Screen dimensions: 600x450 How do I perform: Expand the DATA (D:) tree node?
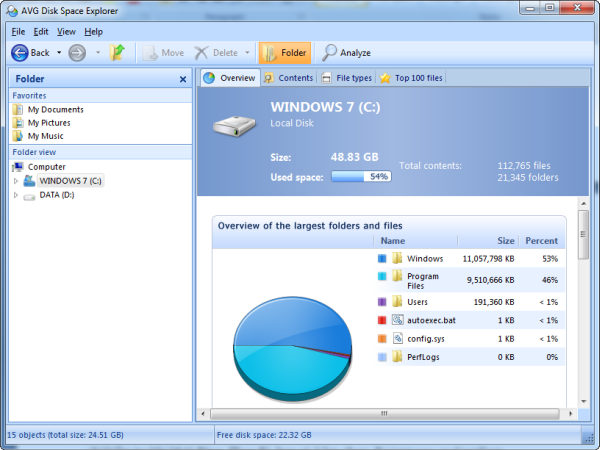pyautogui.click(x=16, y=195)
